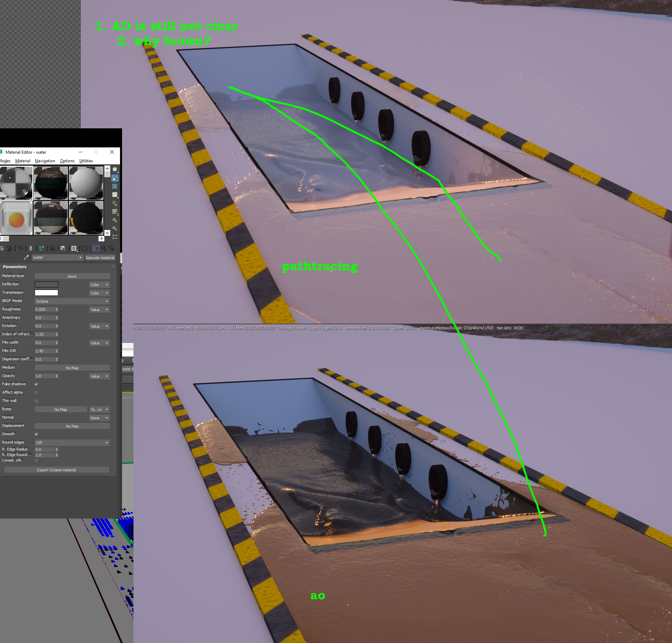Open the Navigation menu

point(45,161)
